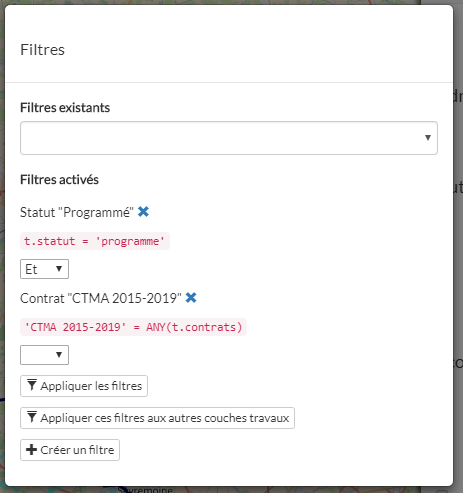Click the Créer un filtre button
The width and height of the screenshot is (463, 493).
[x=70, y=450]
